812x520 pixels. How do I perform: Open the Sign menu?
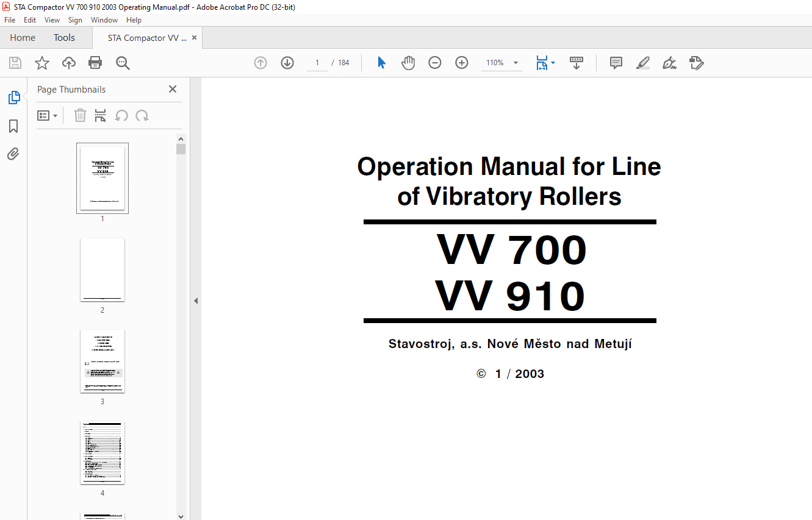click(75, 20)
